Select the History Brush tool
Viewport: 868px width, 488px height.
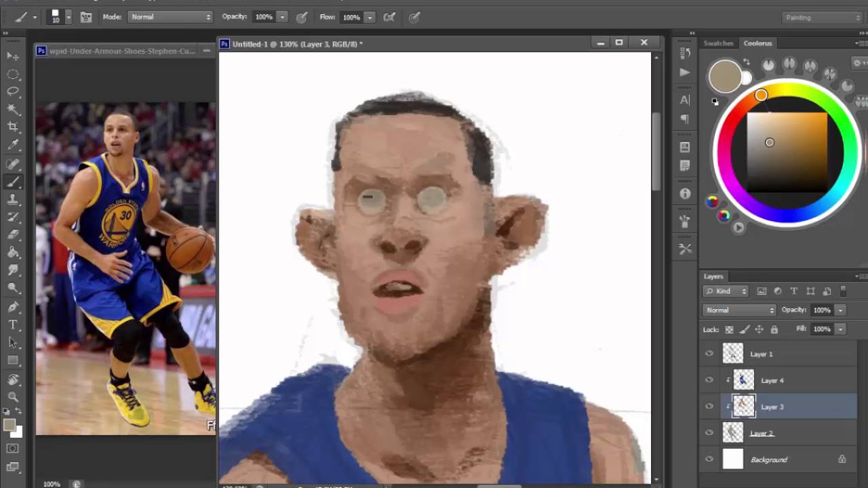click(13, 217)
